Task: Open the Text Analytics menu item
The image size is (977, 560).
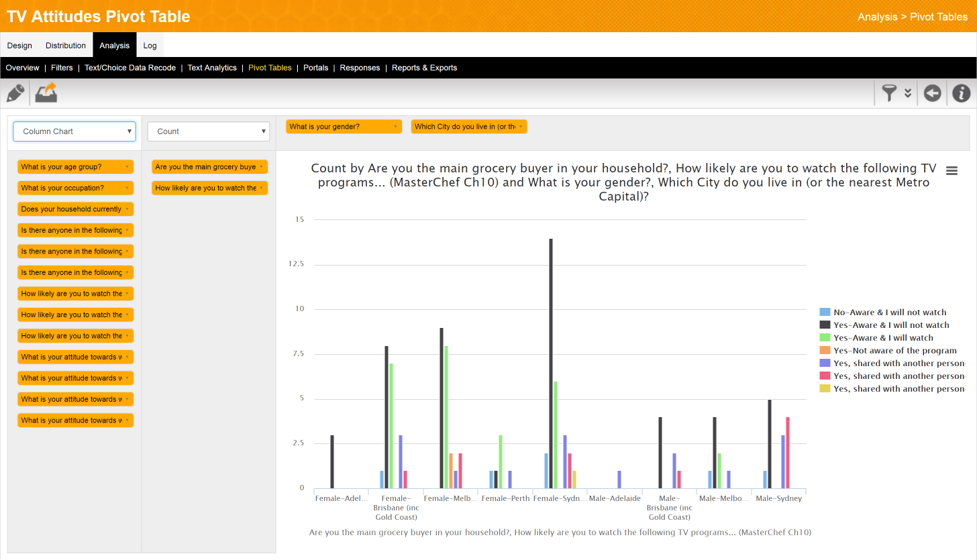Action: [x=212, y=68]
